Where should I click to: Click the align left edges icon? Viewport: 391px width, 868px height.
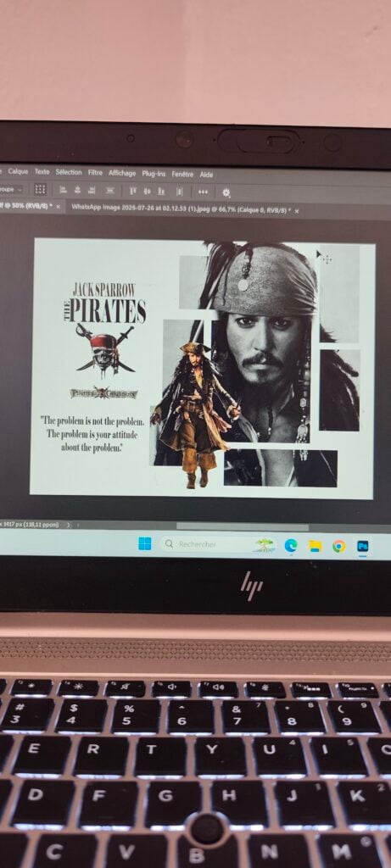click(63, 190)
